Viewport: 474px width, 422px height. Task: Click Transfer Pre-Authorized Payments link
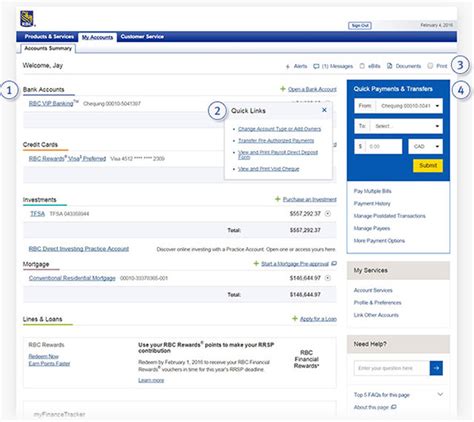click(x=276, y=141)
